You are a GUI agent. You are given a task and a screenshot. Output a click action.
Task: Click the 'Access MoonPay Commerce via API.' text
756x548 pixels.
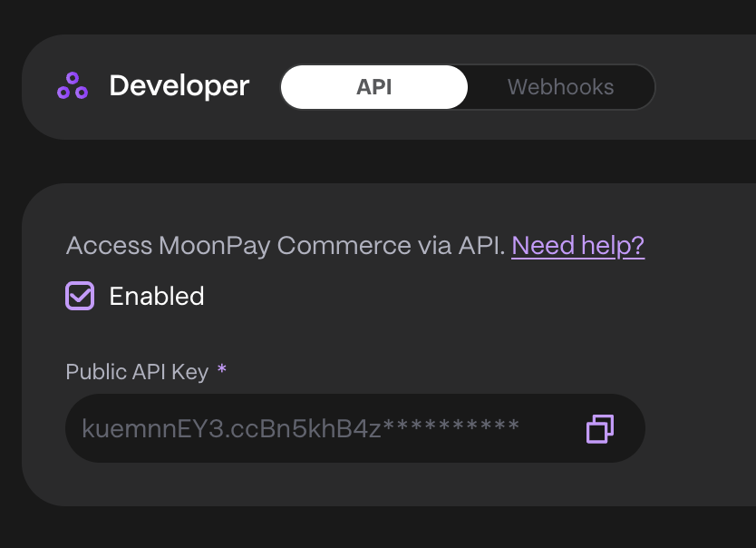click(x=286, y=246)
